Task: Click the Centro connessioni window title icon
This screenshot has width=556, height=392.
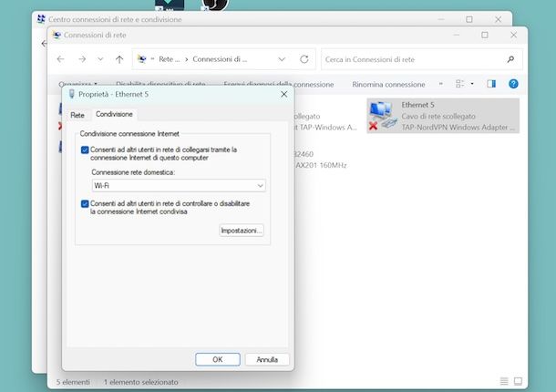Action: coord(41,19)
